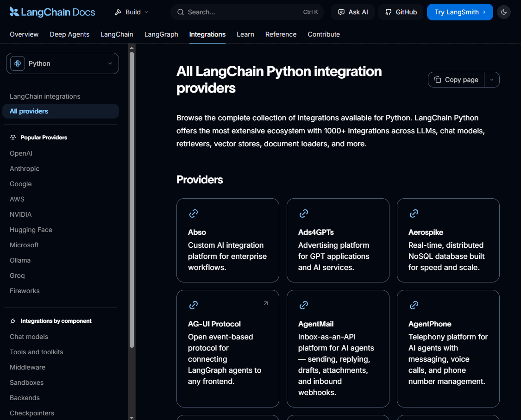This screenshot has width=521, height=420.
Task: Open the Ads4GPTs provider card
Action: pyautogui.click(x=338, y=241)
